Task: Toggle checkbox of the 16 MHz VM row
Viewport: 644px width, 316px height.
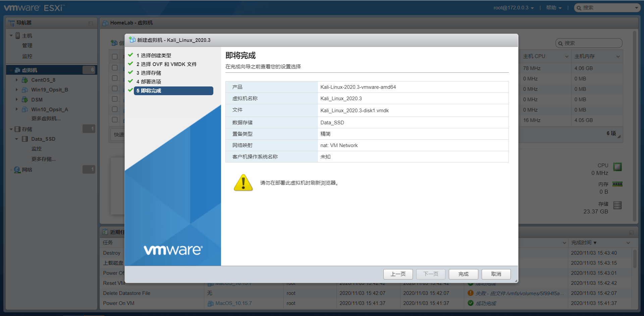Action: tap(115, 119)
